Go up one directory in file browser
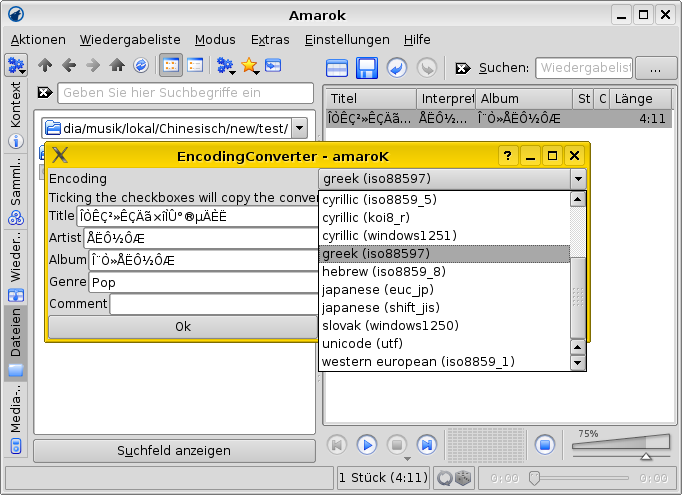The height and width of the screenshot is (495, 682). click(x=45, y=66)
